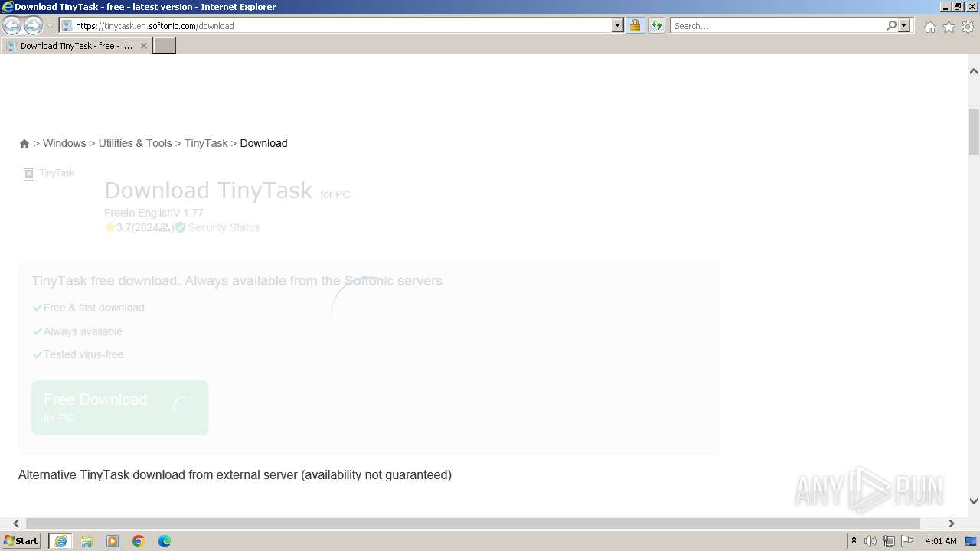Click the breadcrumb home icon
The height and width of the screenshot is (551, 980).
coord(24,143)
